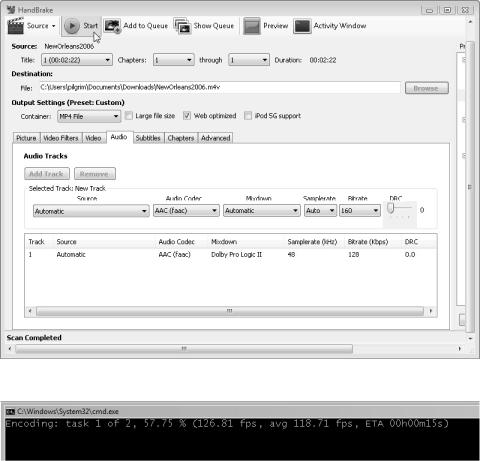Switch to the Picture tab

26,138
